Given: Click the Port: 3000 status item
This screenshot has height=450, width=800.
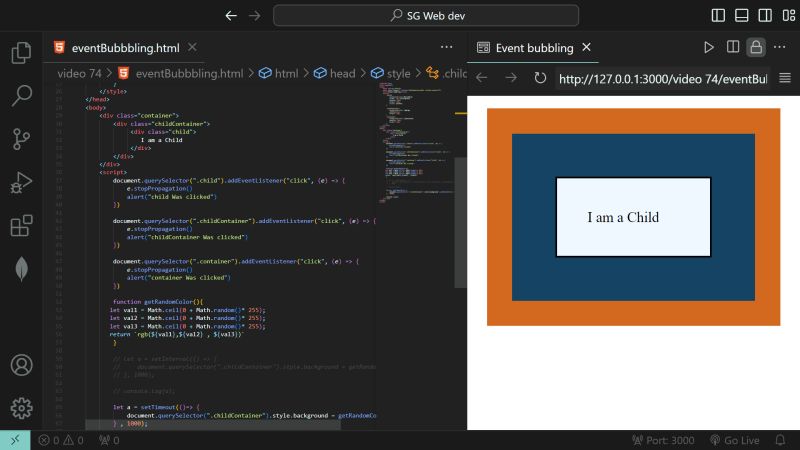Looking at the screenshot, I should (663, 440).
